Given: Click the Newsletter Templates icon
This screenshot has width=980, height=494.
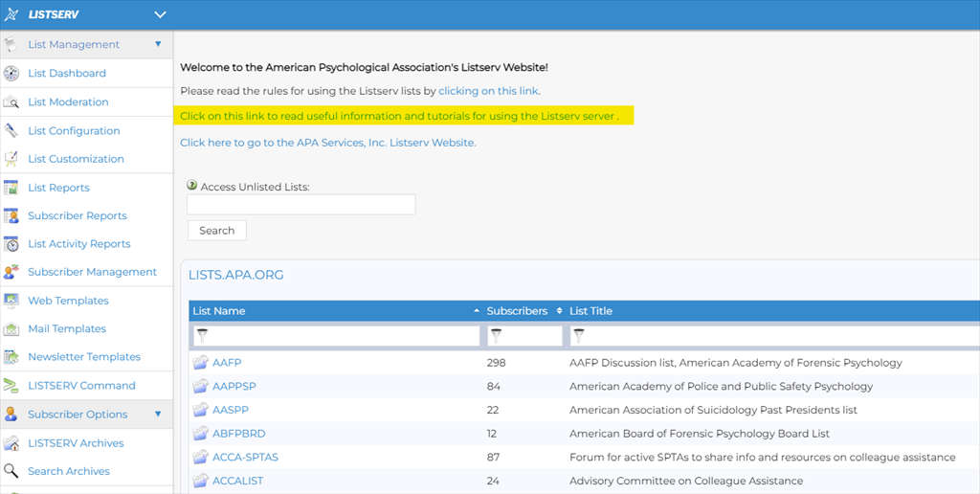Looking at the screenshot, I should [x=11, y=357].
